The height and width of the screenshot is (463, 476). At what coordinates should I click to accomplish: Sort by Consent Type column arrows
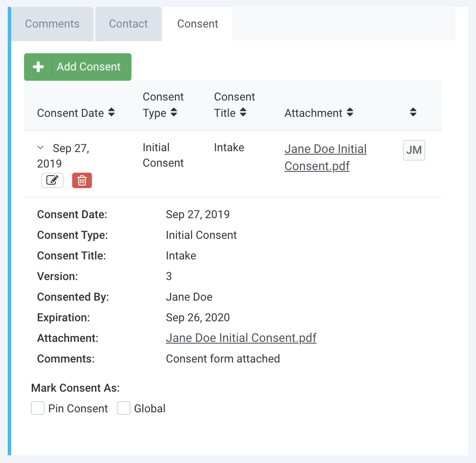(174, 113)
